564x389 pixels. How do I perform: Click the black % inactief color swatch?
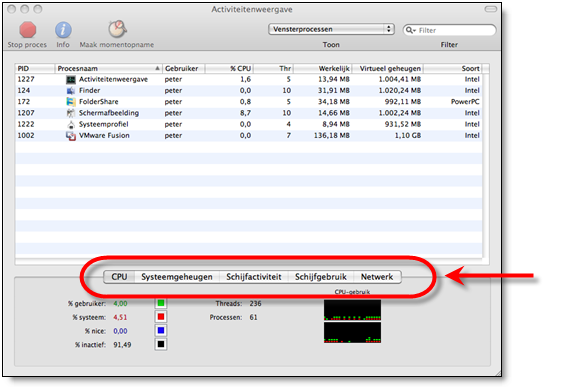point(161,344)
